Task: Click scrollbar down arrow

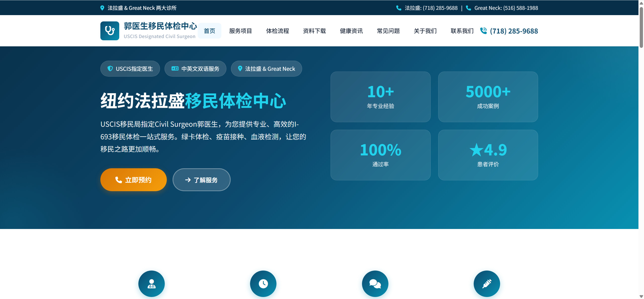Action: tap(641, 296)
